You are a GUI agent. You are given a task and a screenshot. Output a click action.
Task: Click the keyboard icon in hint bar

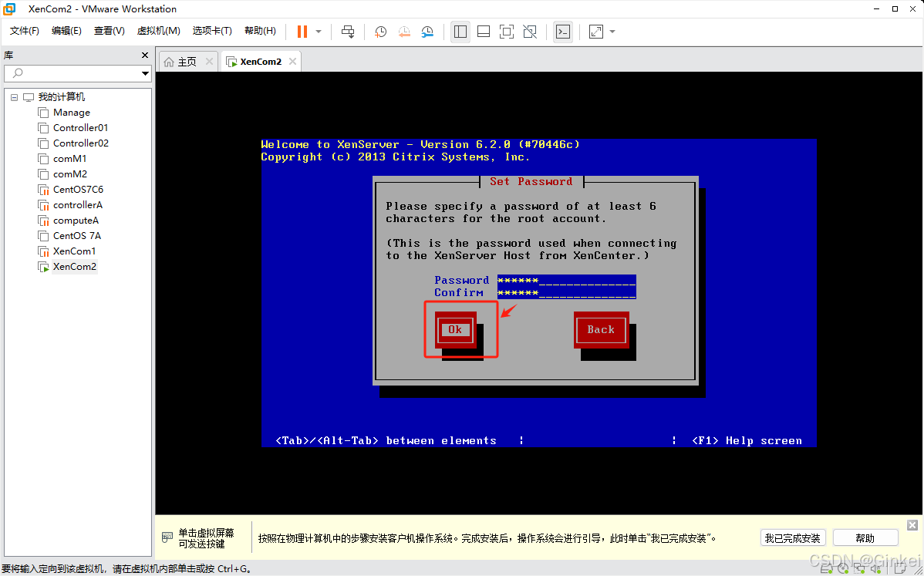point(167,537)
